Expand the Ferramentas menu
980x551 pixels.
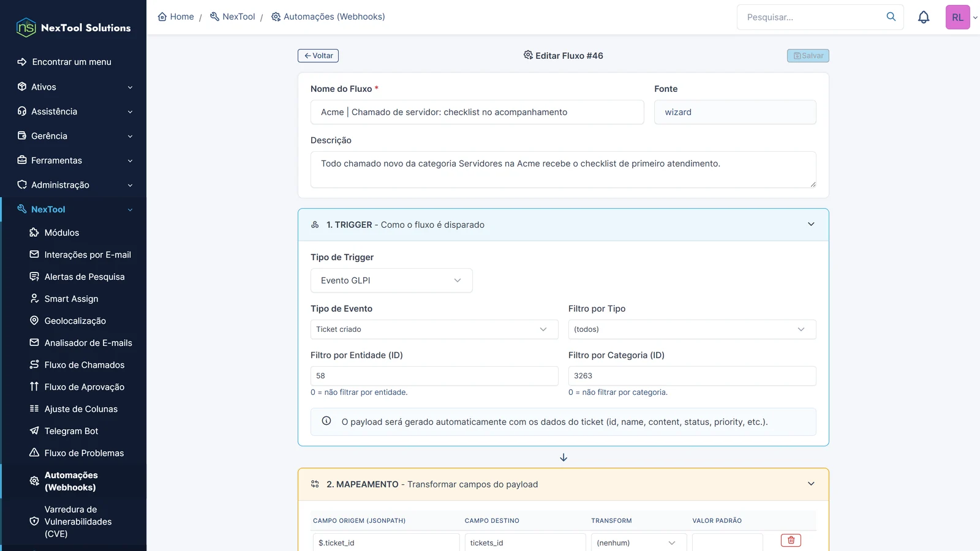pos(73,160)
